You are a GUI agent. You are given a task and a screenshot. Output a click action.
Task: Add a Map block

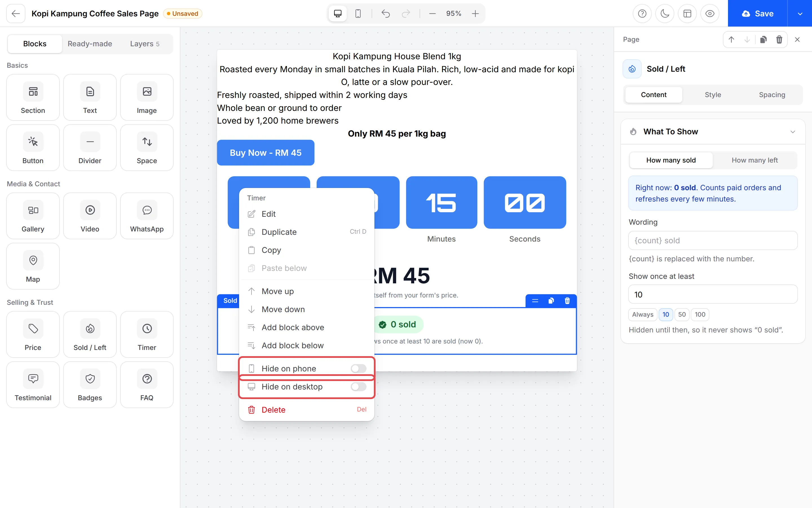point(33,266)
